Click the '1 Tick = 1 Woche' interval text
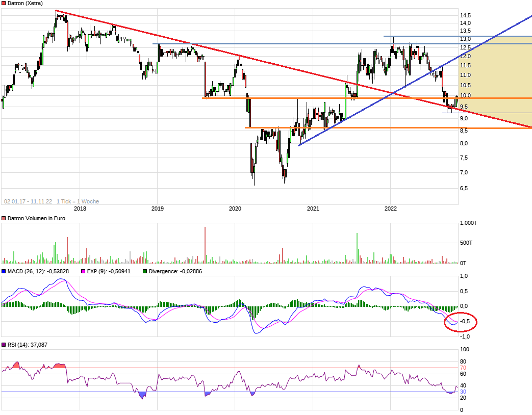Image resolution: width=532 pixels, height=415 pixels. [x=78, y=201]
